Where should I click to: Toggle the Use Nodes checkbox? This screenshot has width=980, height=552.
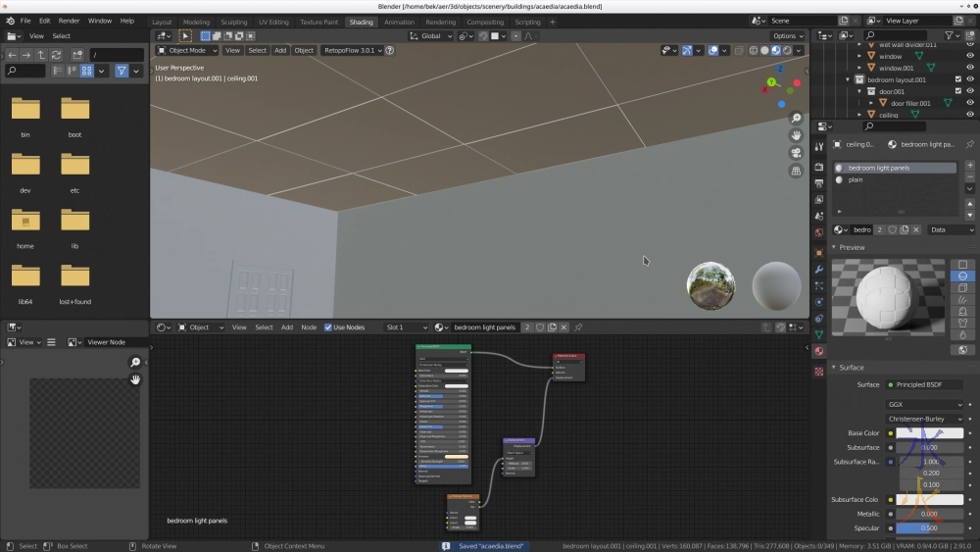[x=328, y=327]
